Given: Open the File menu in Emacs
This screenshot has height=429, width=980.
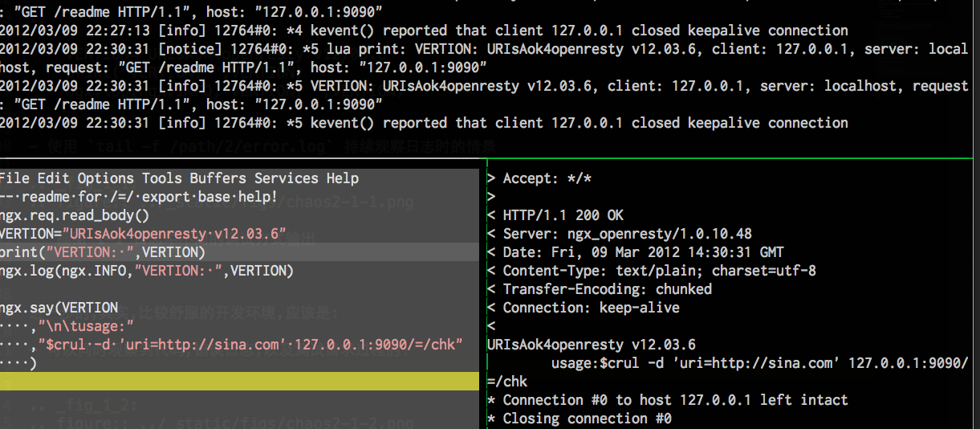Looking at the screenshot, I should tap(15, 178).
